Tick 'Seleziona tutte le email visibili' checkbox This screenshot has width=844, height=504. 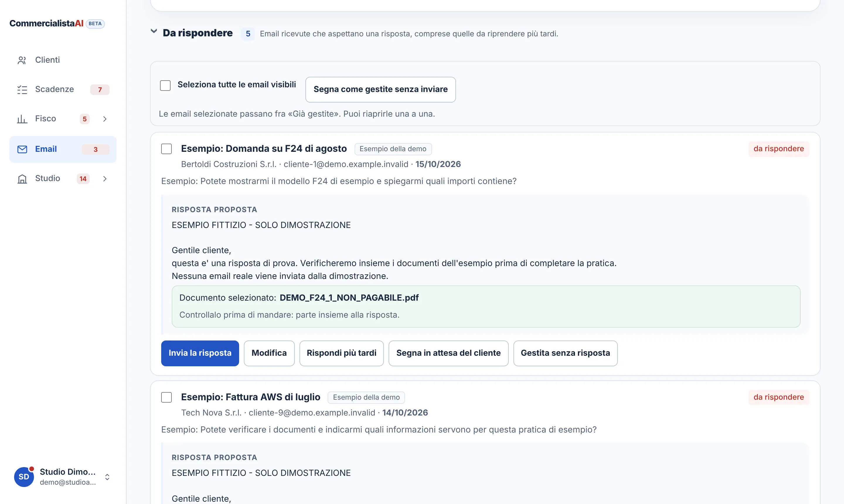point(165,85)
